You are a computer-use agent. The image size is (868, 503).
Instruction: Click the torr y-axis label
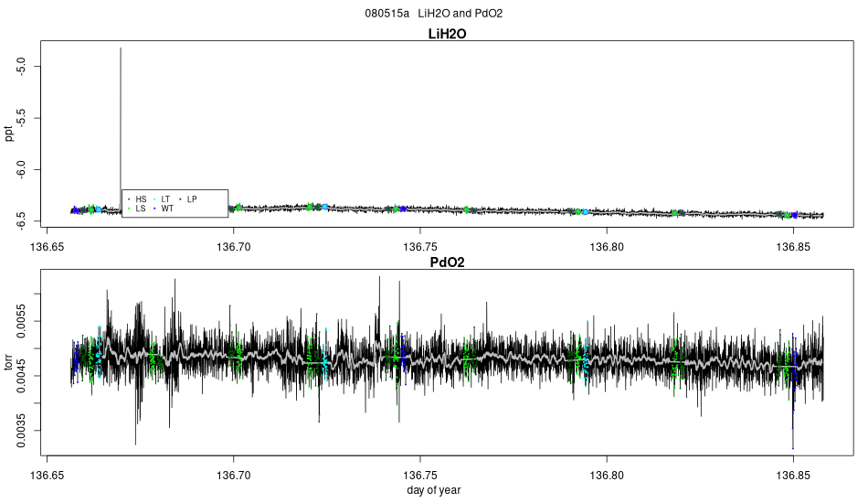(9, 362)
